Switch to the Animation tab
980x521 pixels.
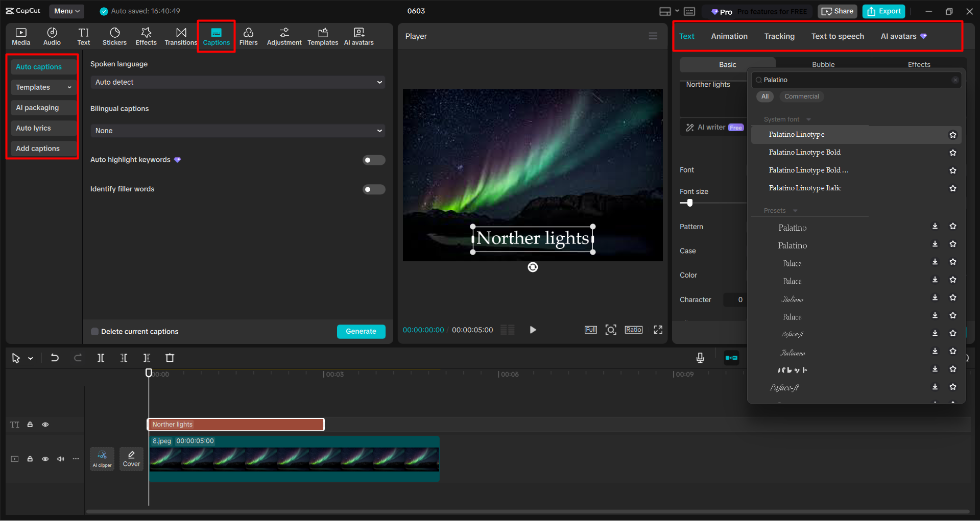point(729,36)
